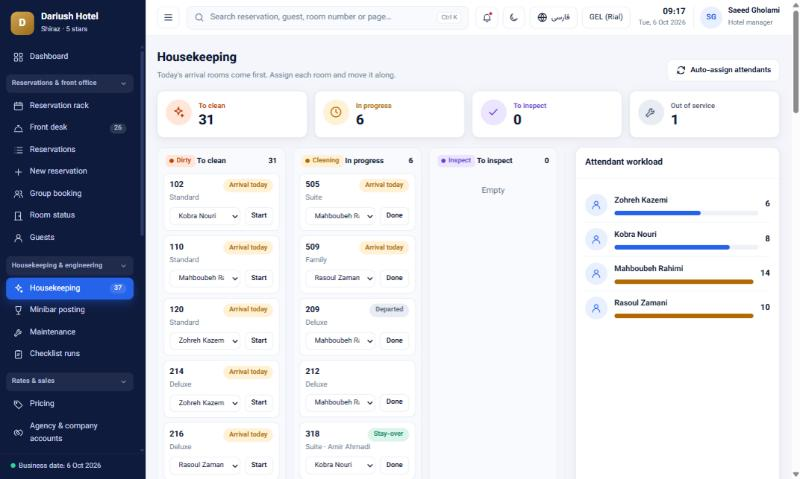The image size is (800, 479).
Task: Click the Room status door icon
Action: tap(18, 215)
